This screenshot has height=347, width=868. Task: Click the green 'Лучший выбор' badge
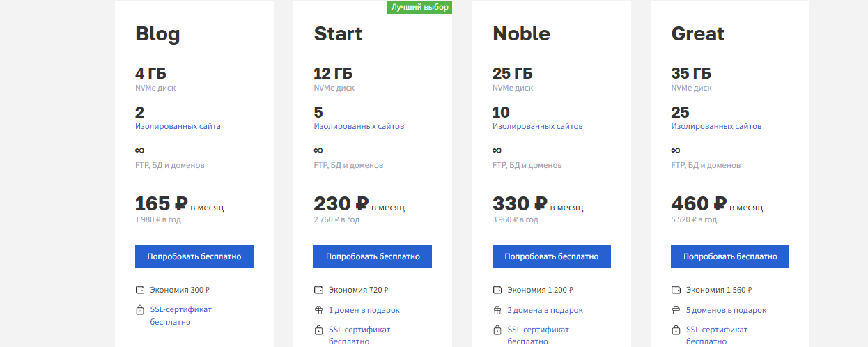pyautogui.click(x=420, y=7)
